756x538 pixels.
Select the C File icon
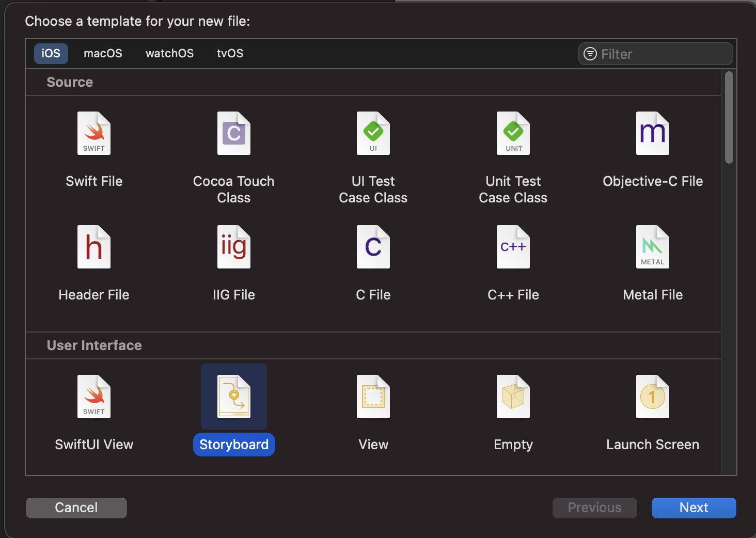373,247
